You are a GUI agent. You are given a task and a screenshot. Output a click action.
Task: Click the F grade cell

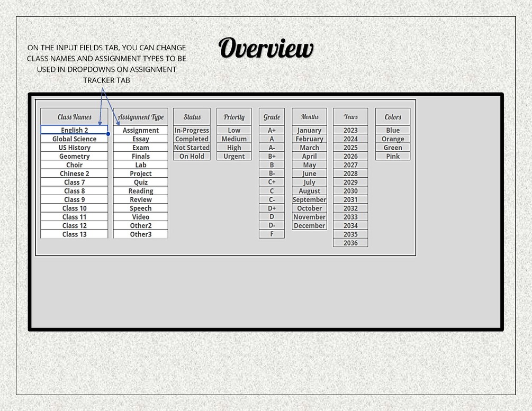pyautogui.click(x=272, y=234)
